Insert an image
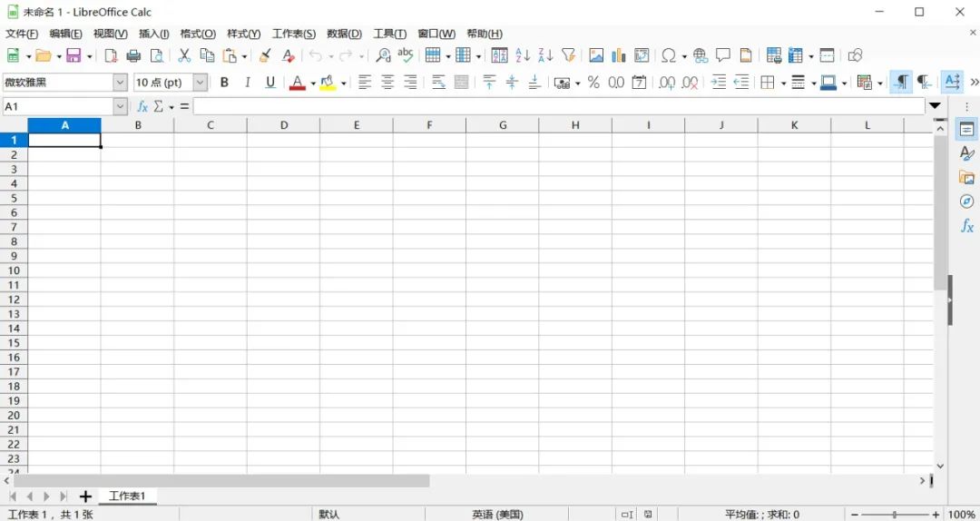Viewport: 980px width, 521px height. pyautogui.click(x=596, y=55)
